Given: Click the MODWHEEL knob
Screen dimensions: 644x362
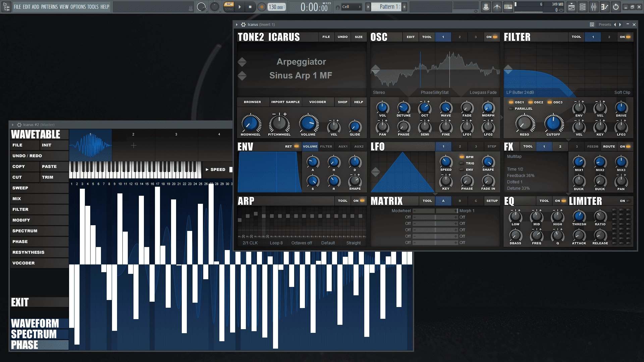Looking at the screenshot, I should [x=250, y=123].
